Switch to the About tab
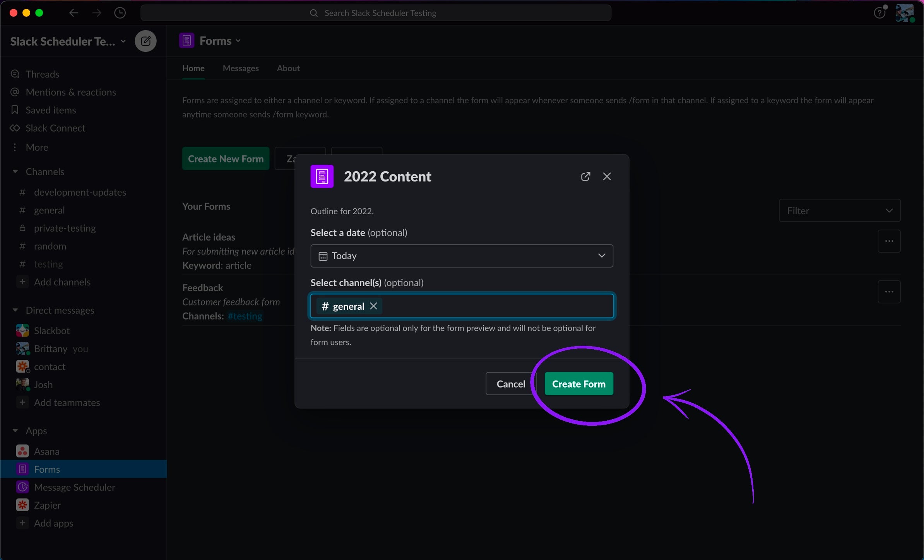This screenshot has height=560, width=924. (x=288, y=68)
